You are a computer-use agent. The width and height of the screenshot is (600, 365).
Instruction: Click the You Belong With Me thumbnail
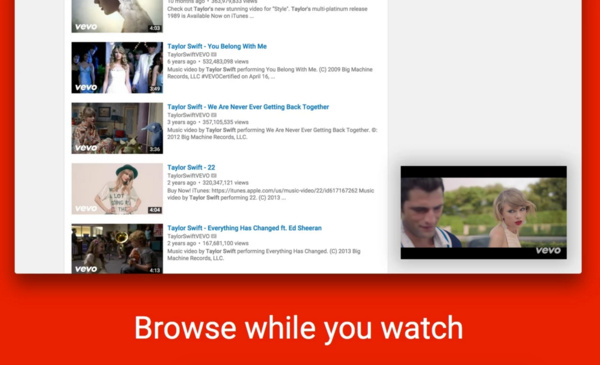117,68
